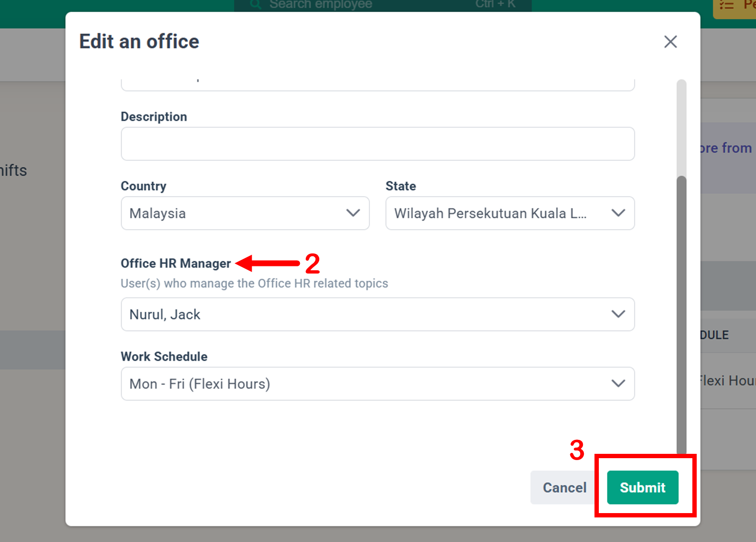
Task: Click into the Description text field
Action: coord(378,144)
